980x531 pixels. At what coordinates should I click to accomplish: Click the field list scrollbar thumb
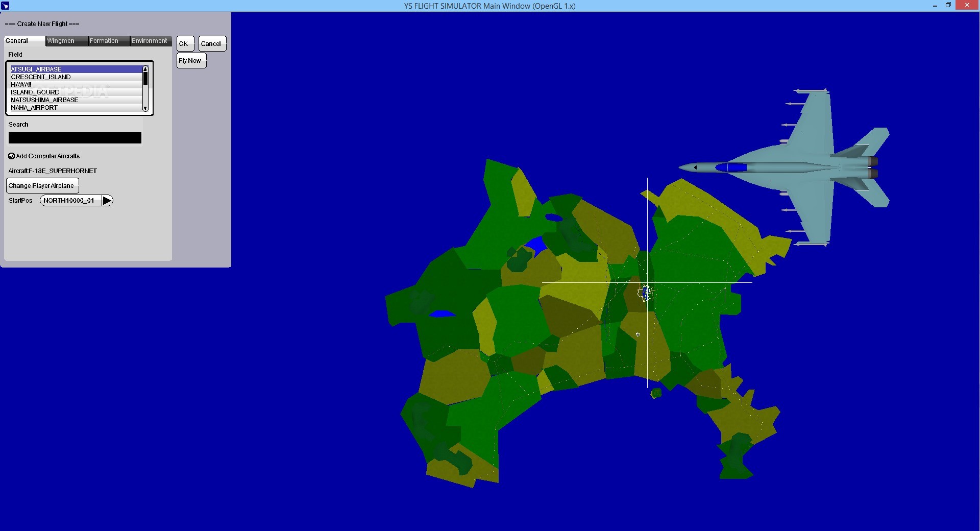tap(145, 78)
